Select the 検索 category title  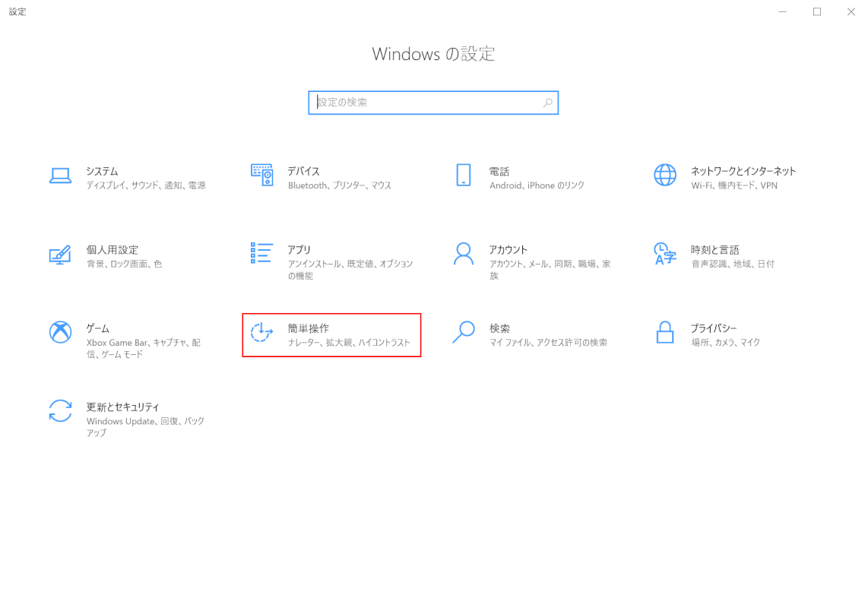[499, 328]
